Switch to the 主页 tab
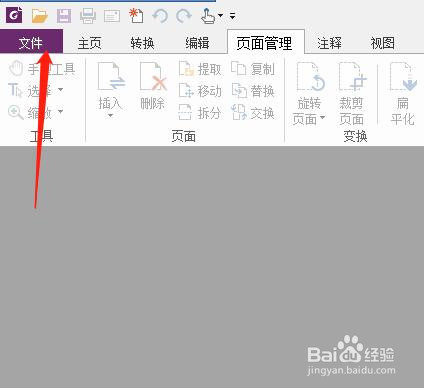Viewport: 424px width, 388px height. [x=90, y=43]
